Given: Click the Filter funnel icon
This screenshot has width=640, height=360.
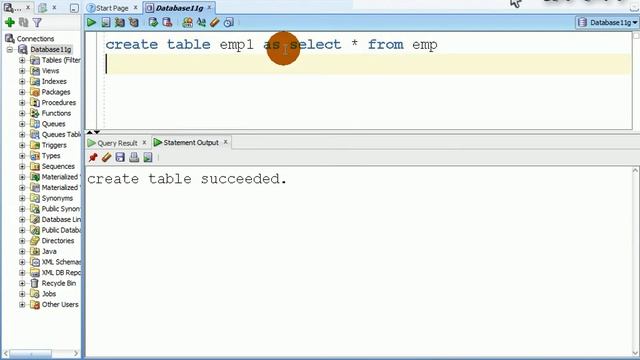Looking at the screenshot, I should point(37,22).
